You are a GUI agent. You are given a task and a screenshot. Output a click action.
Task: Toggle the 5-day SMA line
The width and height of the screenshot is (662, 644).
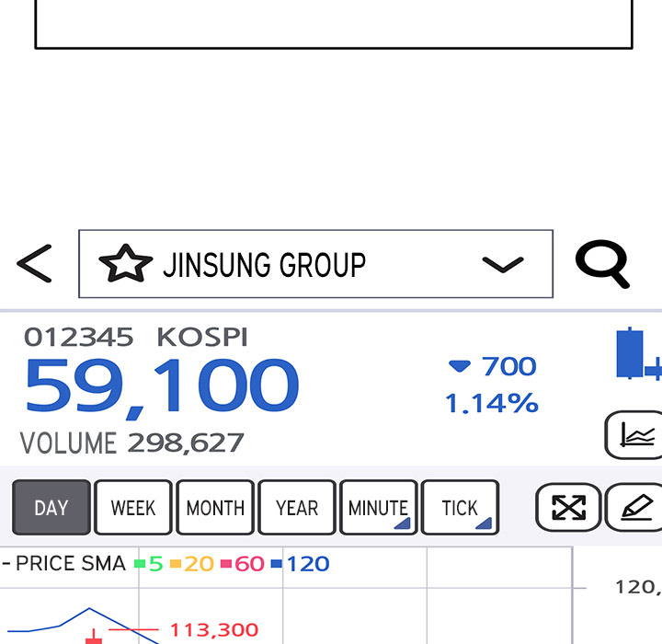coord(149,564)
